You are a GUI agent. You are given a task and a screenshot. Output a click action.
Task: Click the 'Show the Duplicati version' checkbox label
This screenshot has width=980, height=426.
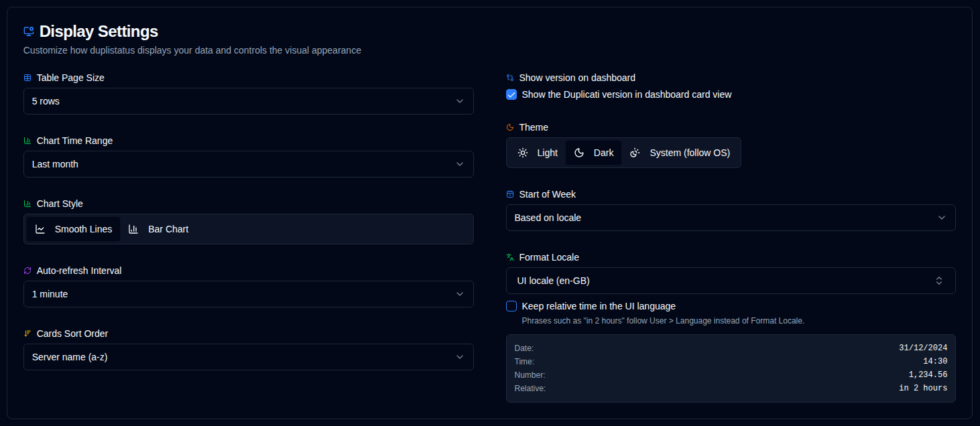627,94
